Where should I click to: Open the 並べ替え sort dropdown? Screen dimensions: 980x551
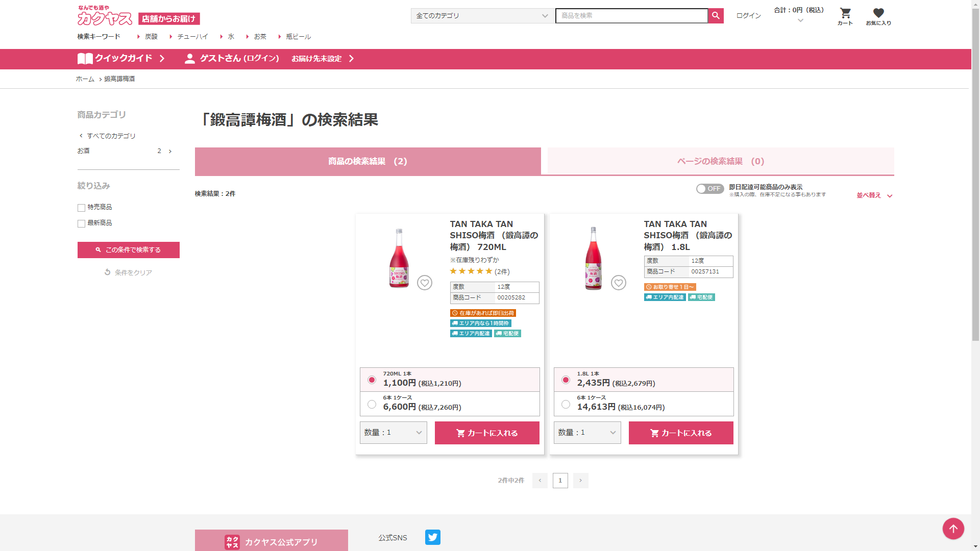tap(874, 195)
